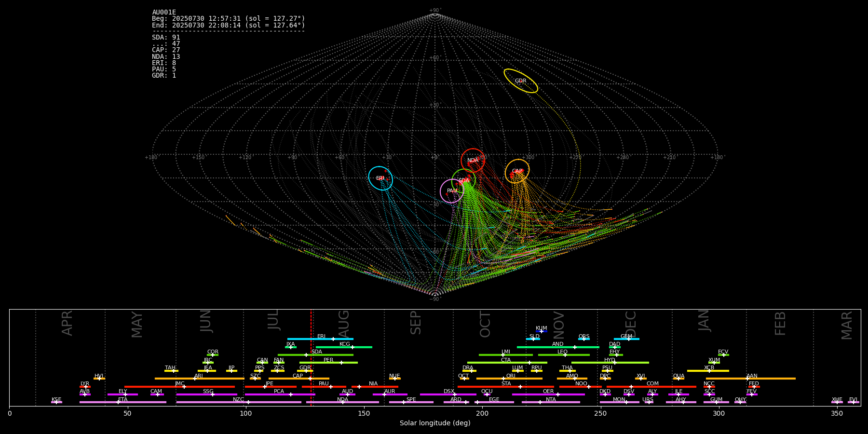Click the AUR shower bar in the timeline
Image resolution: width=868 pixels, height=434 pixels.
[390, 394]
